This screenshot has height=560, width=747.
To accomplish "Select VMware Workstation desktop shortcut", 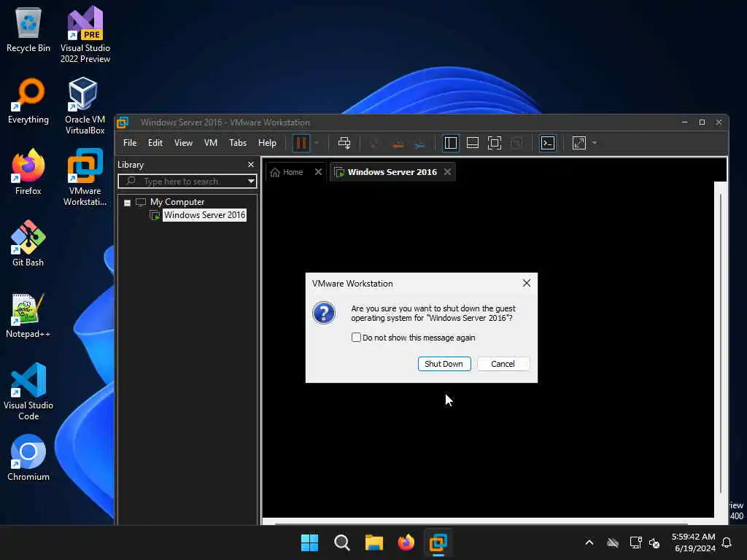I will (x=85, y=177).
